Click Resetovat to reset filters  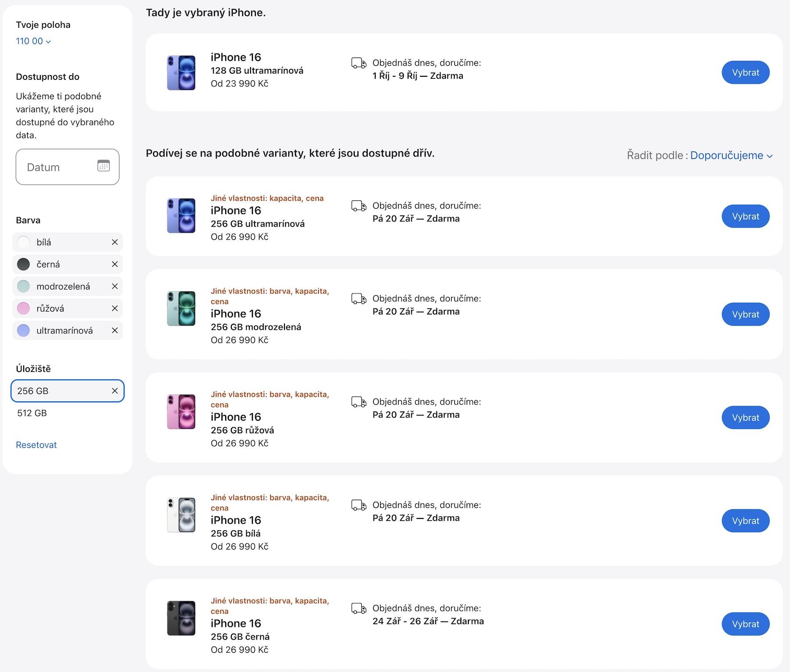pos(36,445)
